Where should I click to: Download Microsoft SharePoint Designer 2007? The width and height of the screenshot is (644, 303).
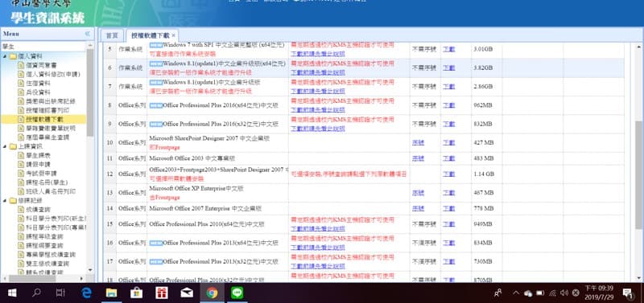tap(449, 143)
